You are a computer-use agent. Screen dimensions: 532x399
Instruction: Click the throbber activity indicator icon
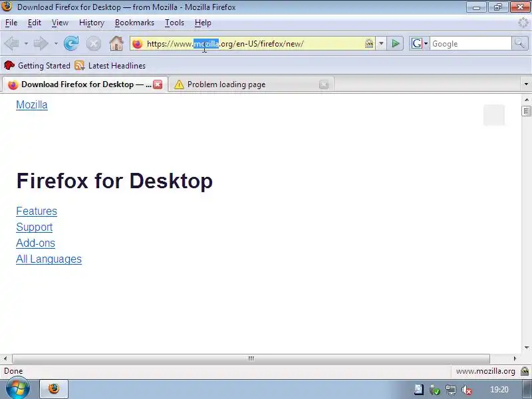click(x=524, y=23)
